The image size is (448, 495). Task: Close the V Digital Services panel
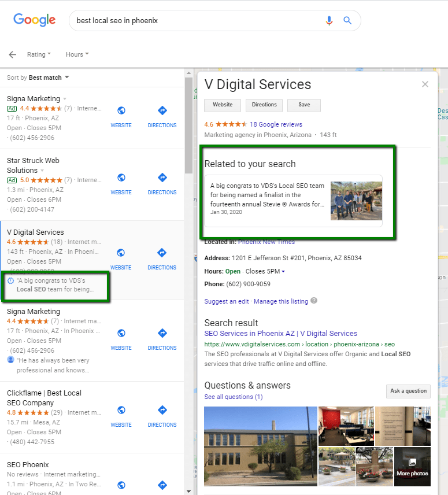pyautogui.click(x=425, y=84)
